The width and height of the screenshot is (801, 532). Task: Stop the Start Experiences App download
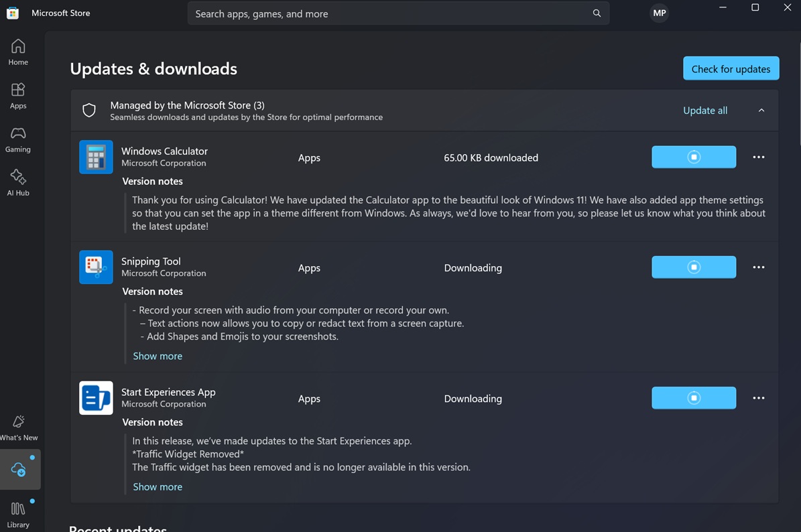point(694,398)
